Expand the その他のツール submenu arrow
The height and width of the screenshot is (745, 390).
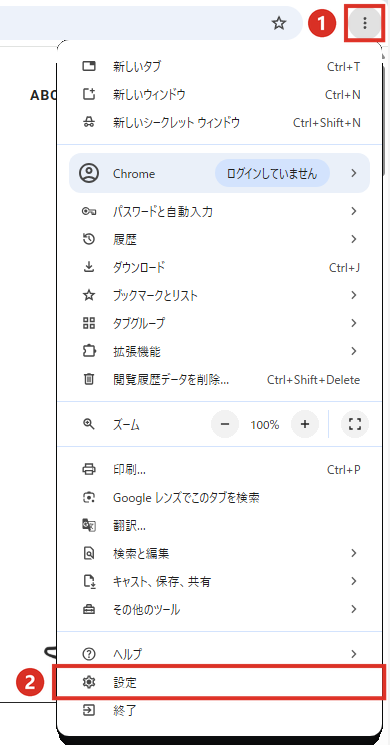point(353,609)
